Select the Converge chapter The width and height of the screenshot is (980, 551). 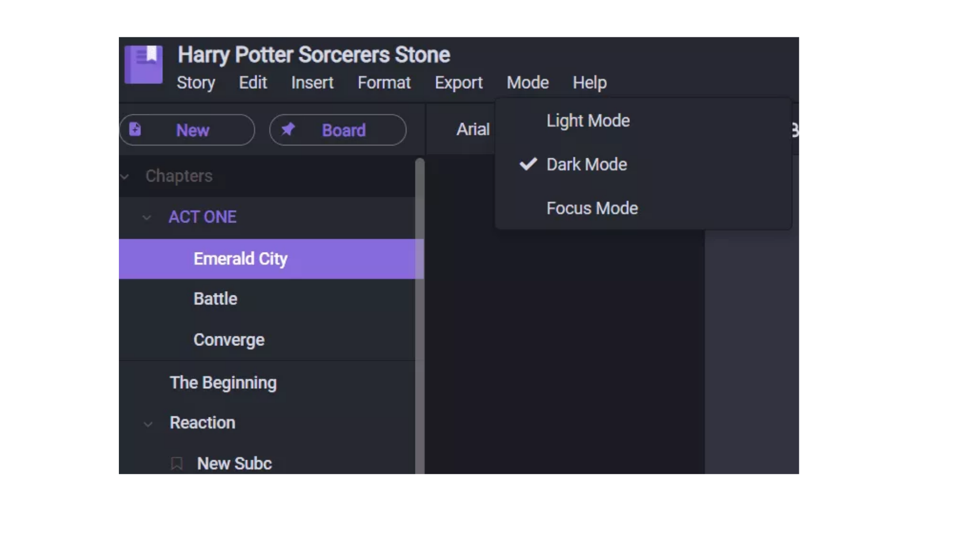[229, 340]
